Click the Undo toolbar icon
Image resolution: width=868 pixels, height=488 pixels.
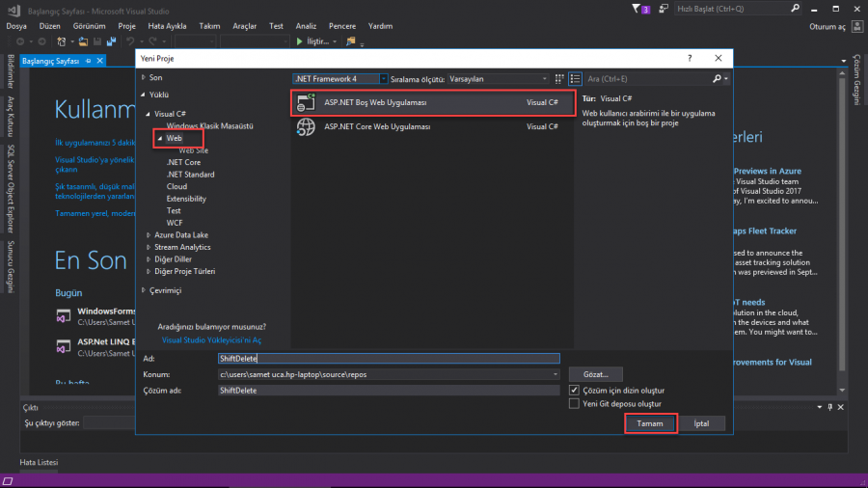tap(130, 41)
